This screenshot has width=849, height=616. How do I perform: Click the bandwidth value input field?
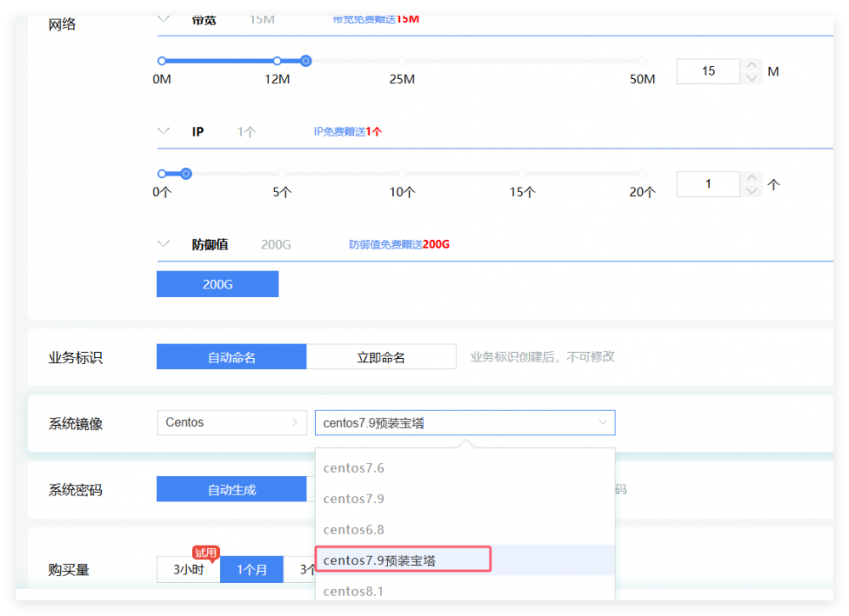[708, 71]
